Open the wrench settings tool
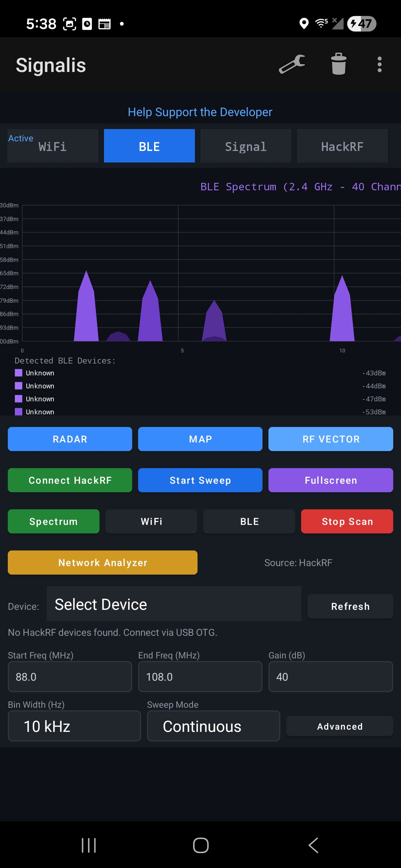 pyautogui.click(x=292, y=65)
